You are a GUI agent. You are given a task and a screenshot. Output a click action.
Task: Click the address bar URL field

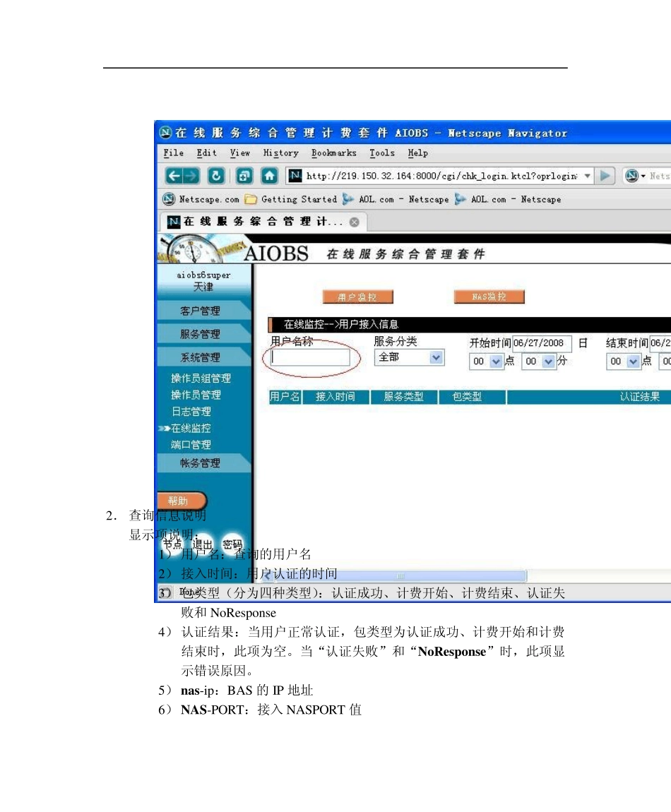[441, 176]
